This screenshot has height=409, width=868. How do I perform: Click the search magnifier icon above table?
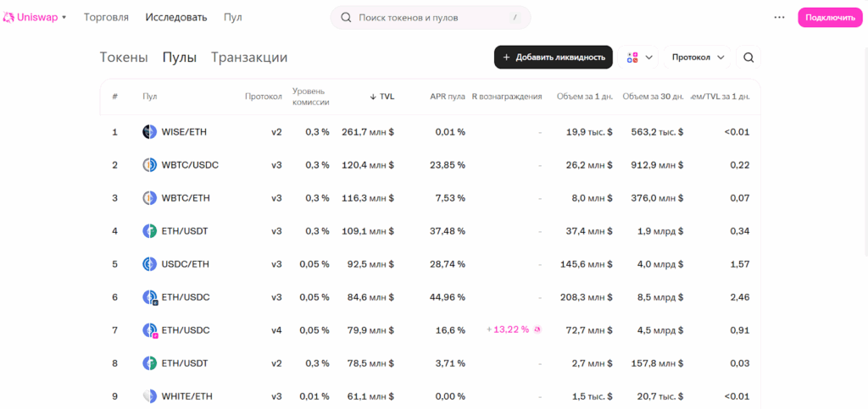tap(748, 58)
